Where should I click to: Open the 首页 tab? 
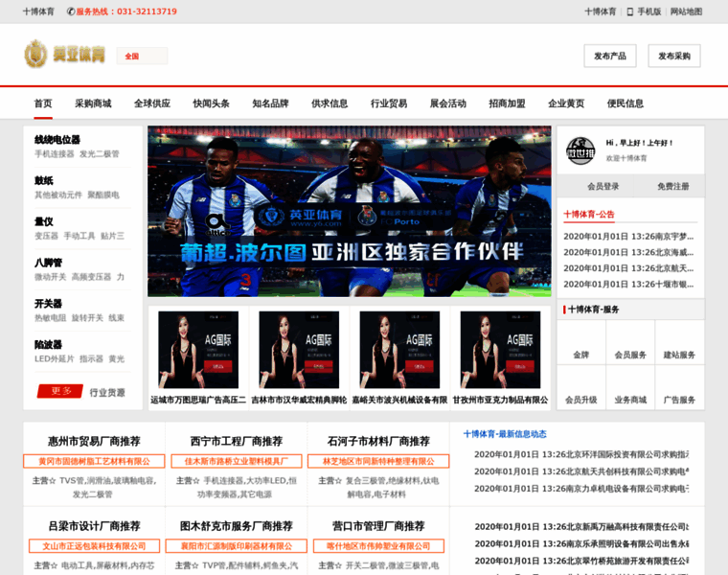(x=43, y=103)
